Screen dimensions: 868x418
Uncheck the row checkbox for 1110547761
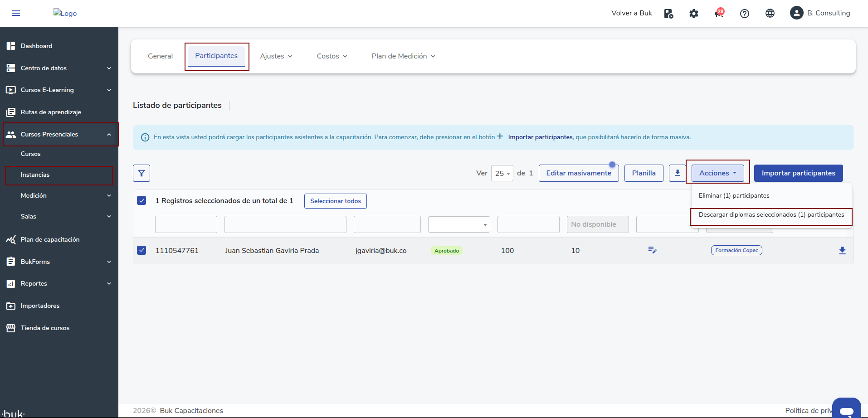coord(141,250)
